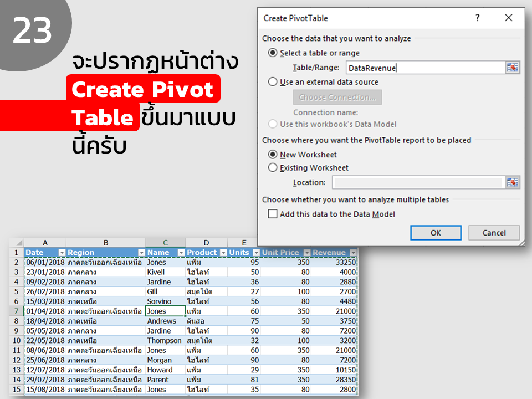The width and height of the screenshot is (532, 399).
Task: Open the Name column filter arrow
Action: [x=181, y=253]
